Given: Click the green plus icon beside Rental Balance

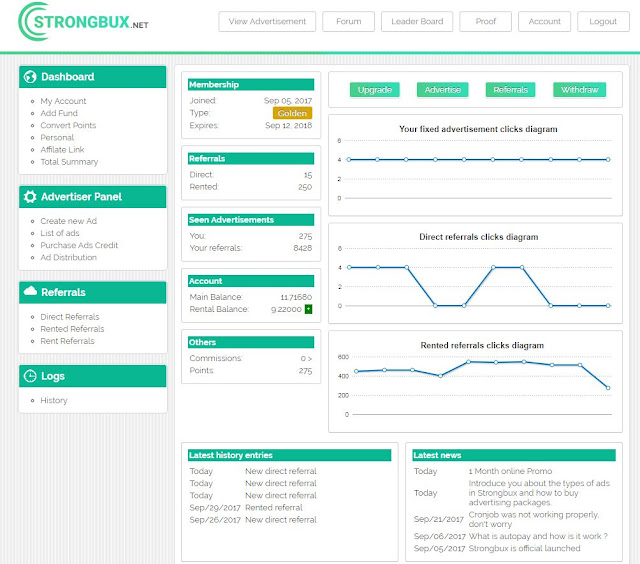Looking at the screenshot, I should [309, 309].
